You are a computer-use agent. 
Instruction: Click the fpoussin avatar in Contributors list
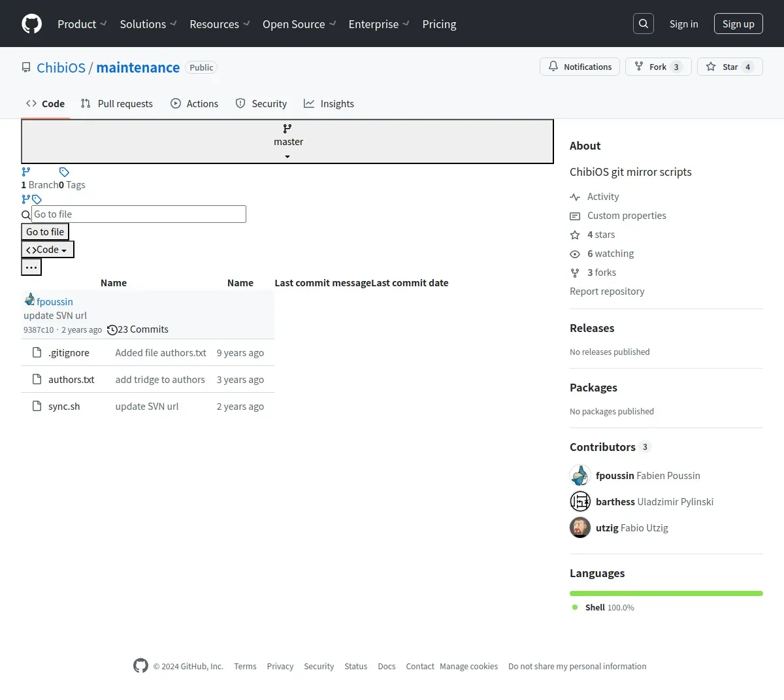(x=580, y=475)
